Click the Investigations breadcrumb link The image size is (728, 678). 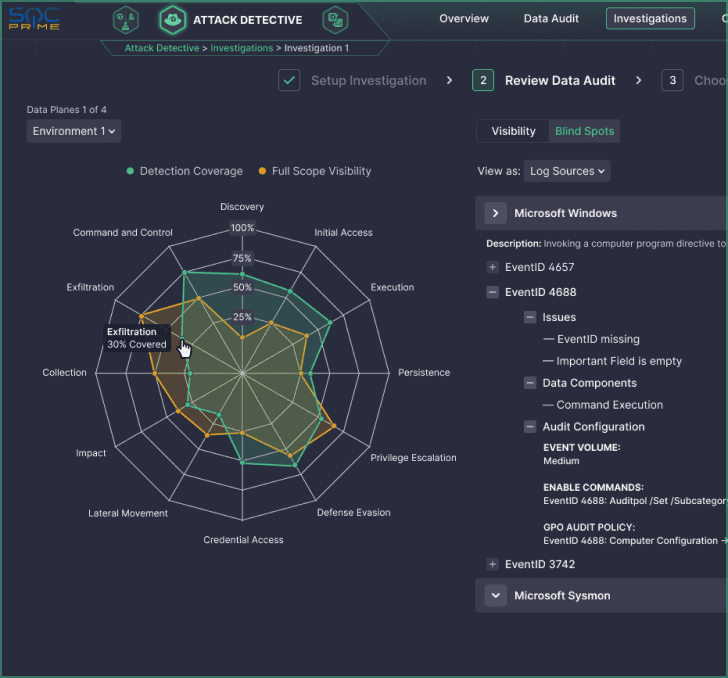click(241, 48)
